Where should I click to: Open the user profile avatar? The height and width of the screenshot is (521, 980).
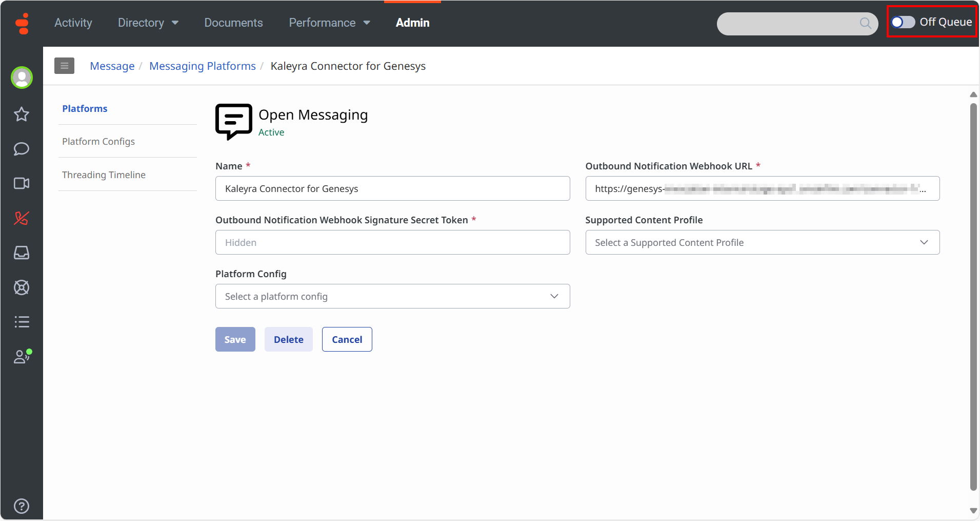22,78
